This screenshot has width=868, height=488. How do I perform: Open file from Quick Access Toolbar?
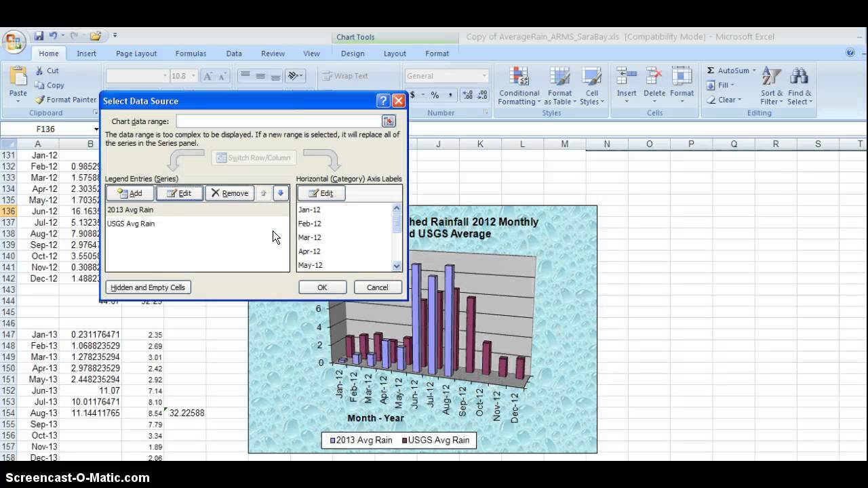point(95,36)
